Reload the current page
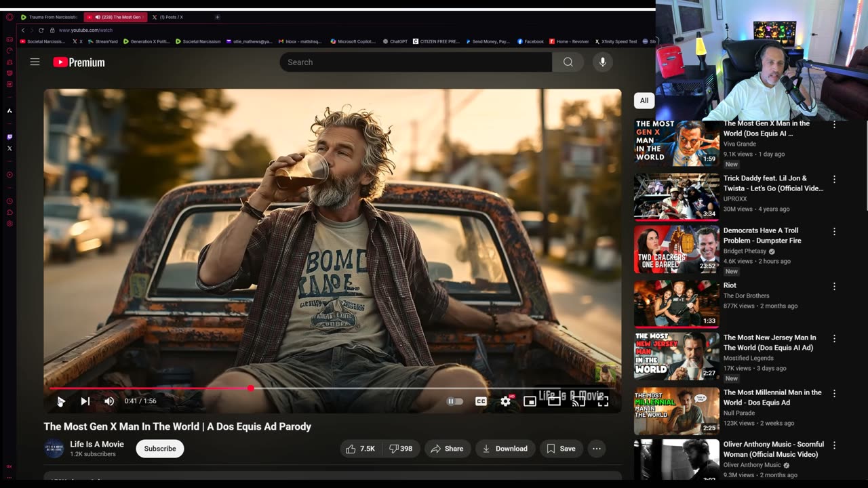 (41, 30)
